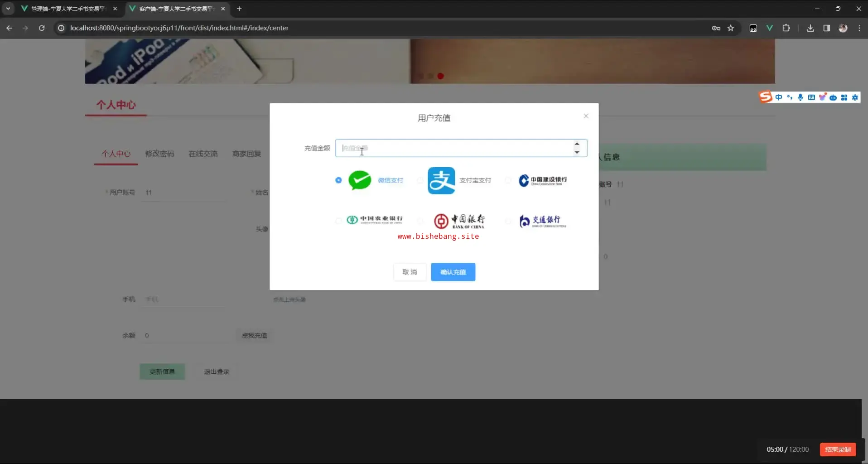
Task: Select the Agricultural Bank radio button
Action: (338, 221)
